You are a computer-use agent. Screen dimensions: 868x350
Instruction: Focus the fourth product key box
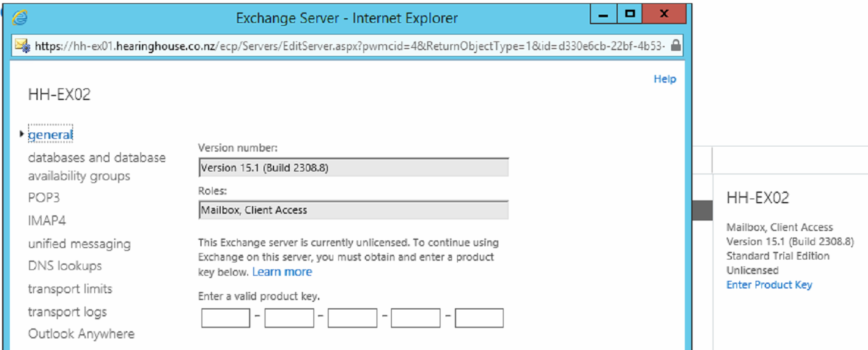[x=416, y=318]
